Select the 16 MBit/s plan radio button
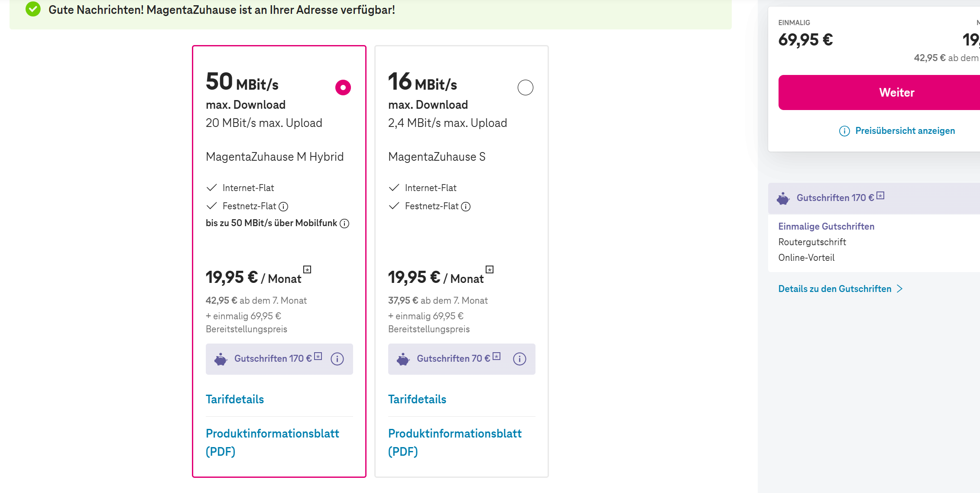This screenshot has width=980, height=493. 526,88
